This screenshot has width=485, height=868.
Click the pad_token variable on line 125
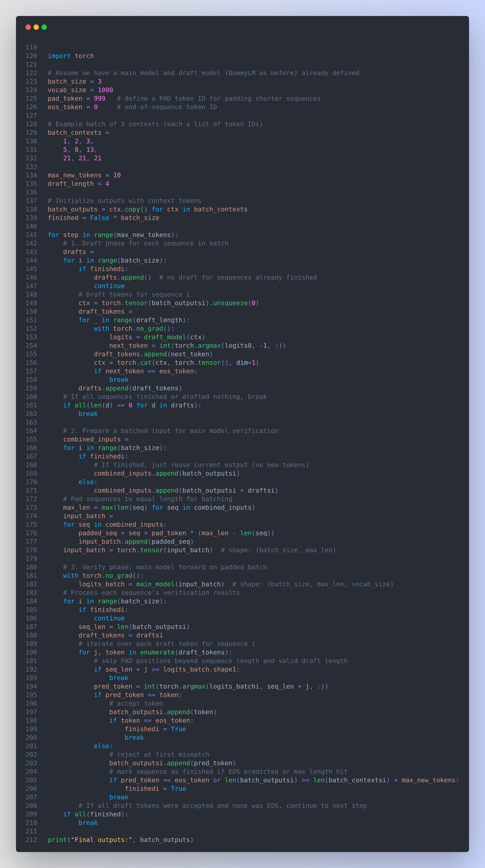pos(65,98)
